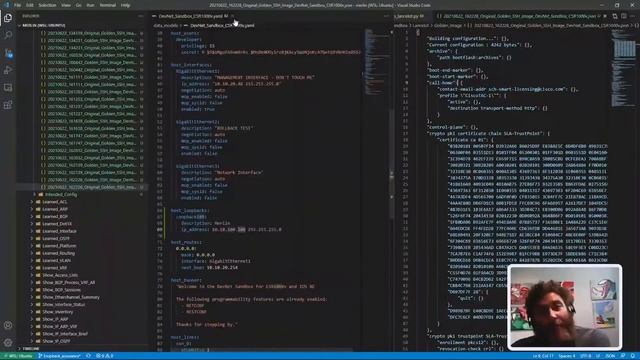Viewport: 640px width, 360px height.
Task: Open the Extensions view
Action: (8, 105)
